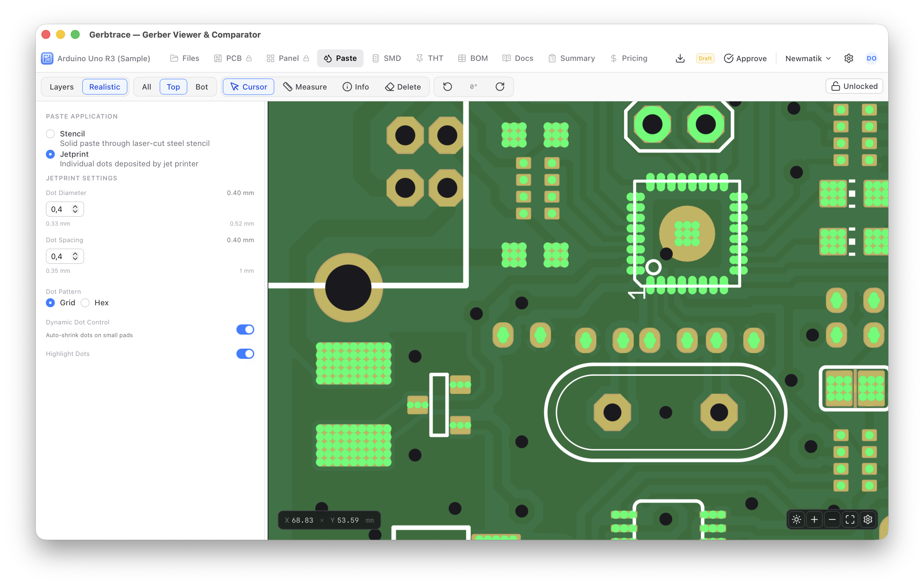The image size is (924, 587).
Task: Click the fit-to-screen icon
Action: [850, 519]
